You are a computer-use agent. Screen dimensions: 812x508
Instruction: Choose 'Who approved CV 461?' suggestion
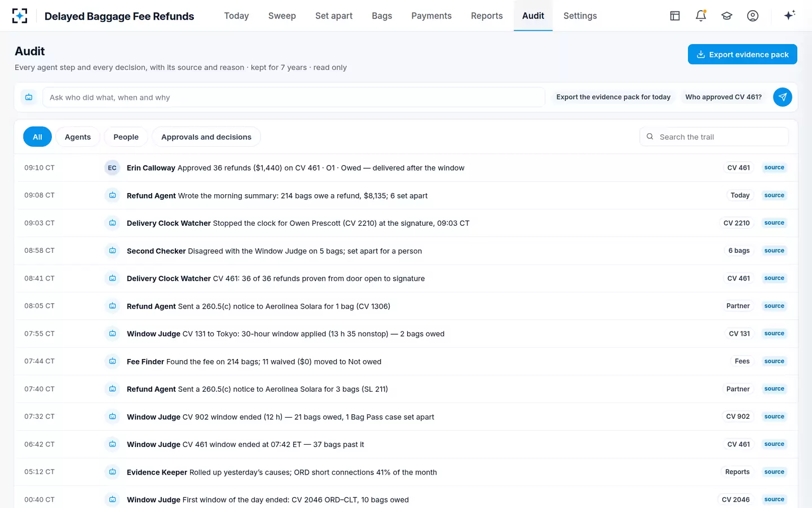coord(723,97)
